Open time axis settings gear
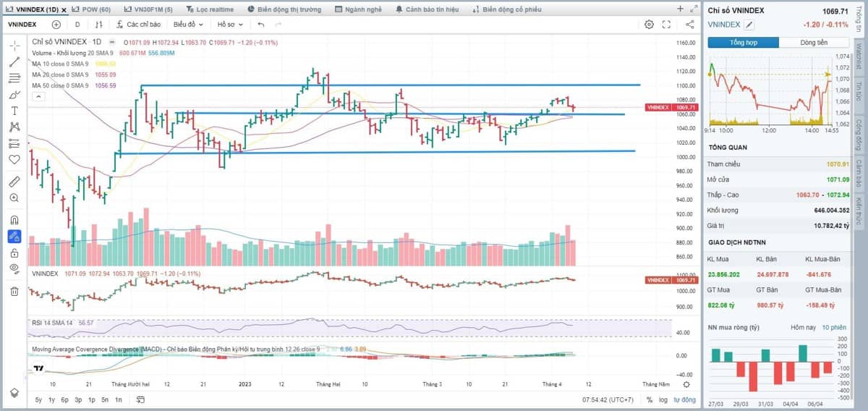The height and width of the screenshot is (411, 868). click(686, 384)
